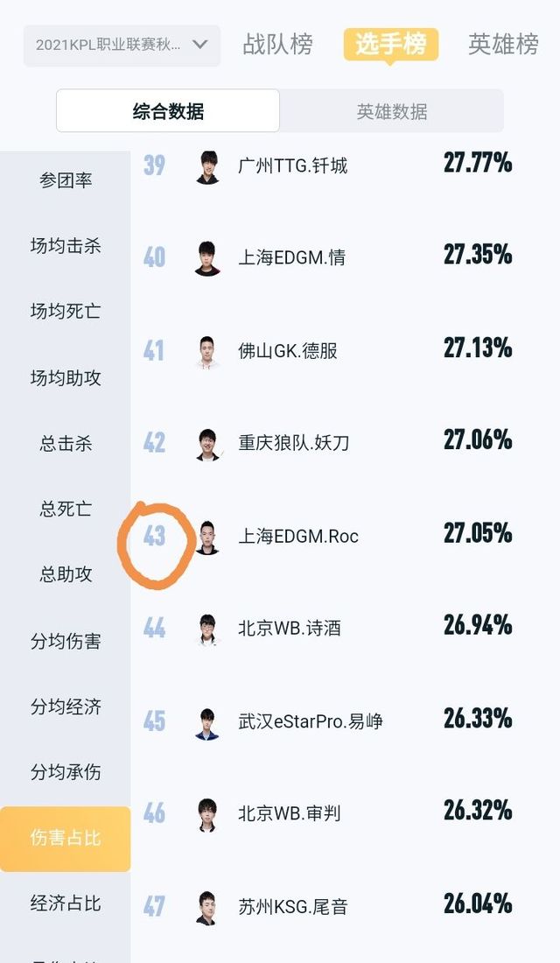Open the 2021KPL season dropdown

[122, 45]
